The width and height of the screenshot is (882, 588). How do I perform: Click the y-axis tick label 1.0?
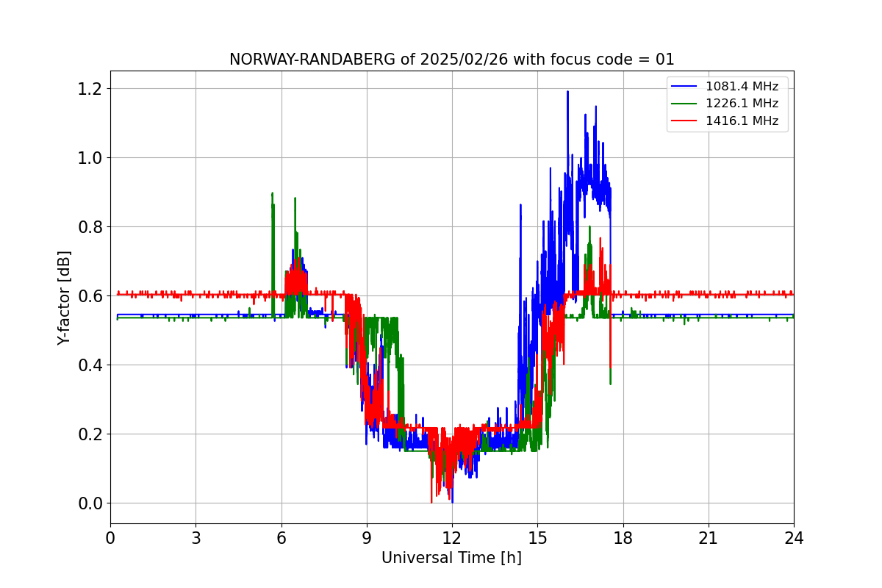(x=90, y=158)
